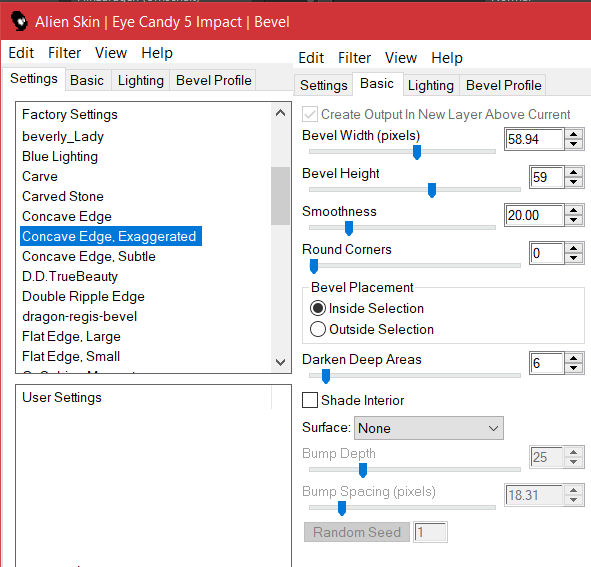
Task: Select the Blue Lighting preset
Action: pyautogui.click(x=60, y=156)
